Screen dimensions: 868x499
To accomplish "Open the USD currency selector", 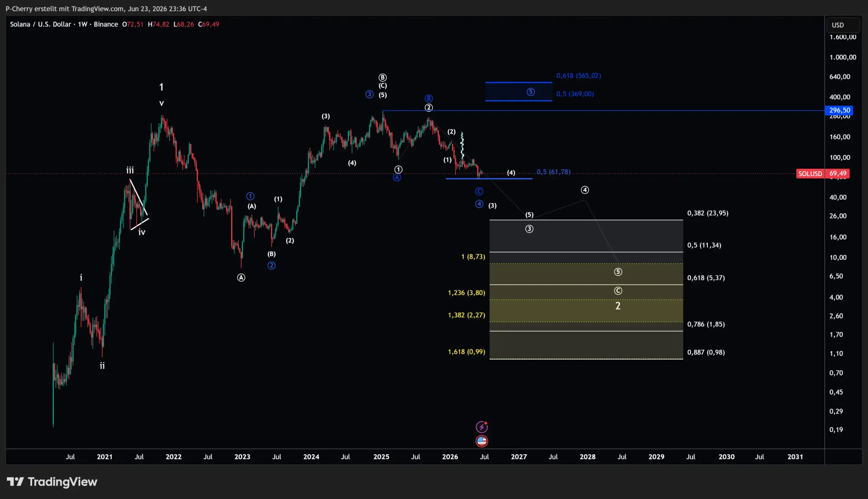I will 843,25.
